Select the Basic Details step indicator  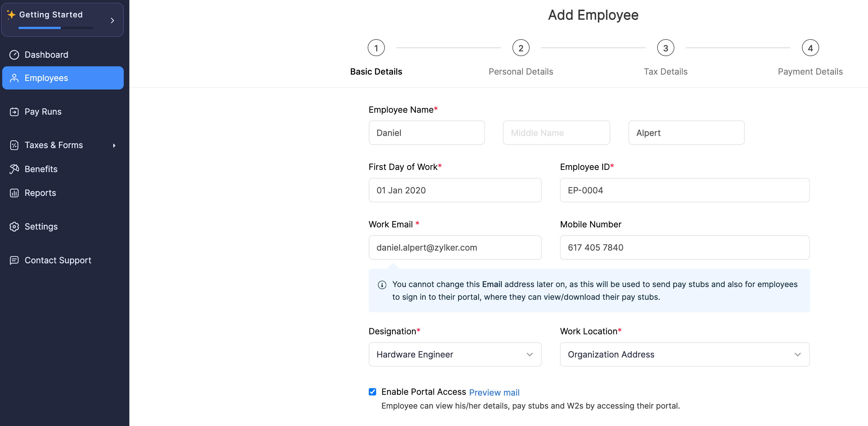pos(376,48)
